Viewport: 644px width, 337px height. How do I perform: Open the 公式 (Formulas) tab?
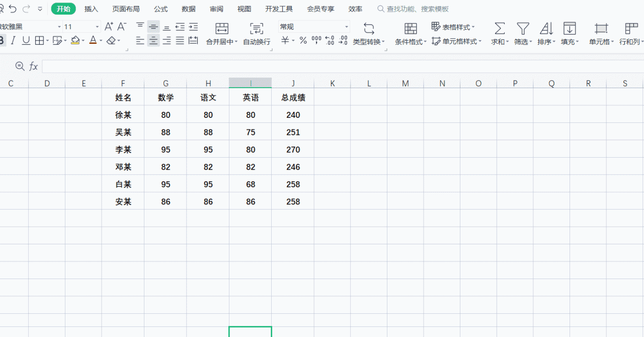[161, 9]
